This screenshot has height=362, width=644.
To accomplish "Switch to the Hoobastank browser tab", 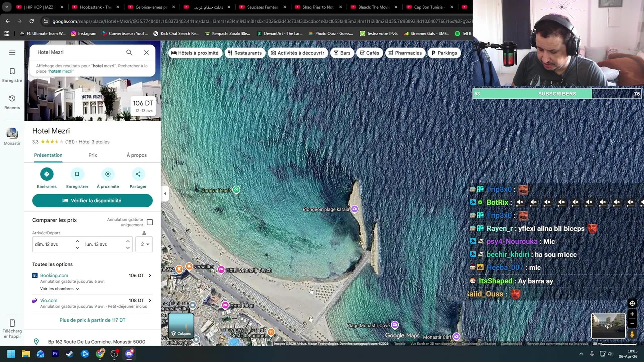I will (x=95, y=7).
